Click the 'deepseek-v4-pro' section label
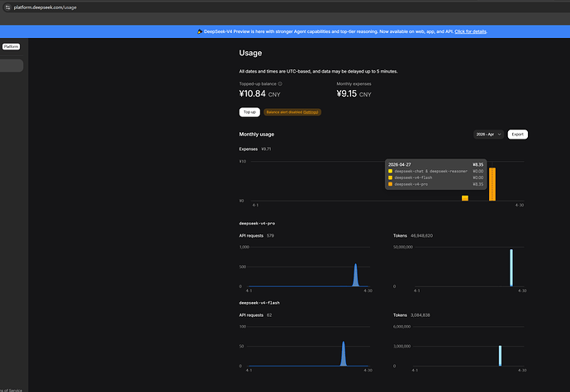The height and width of the screenshot is (392, 570). 257,224
